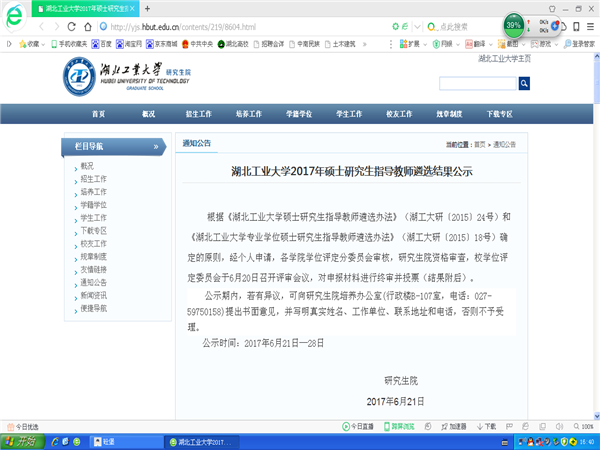Viewport: 600px width, 450px height.
Task: Open the 扩展 extensions dropdown
Action: pyautogui.click(x=413, y=44)
